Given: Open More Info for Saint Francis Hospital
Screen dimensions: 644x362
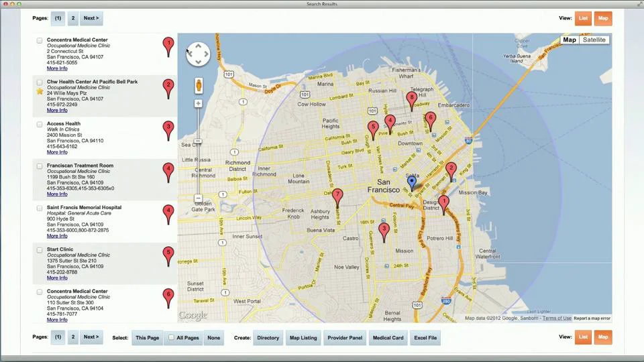Looking at the screenshot, I should tap(57, 236).
